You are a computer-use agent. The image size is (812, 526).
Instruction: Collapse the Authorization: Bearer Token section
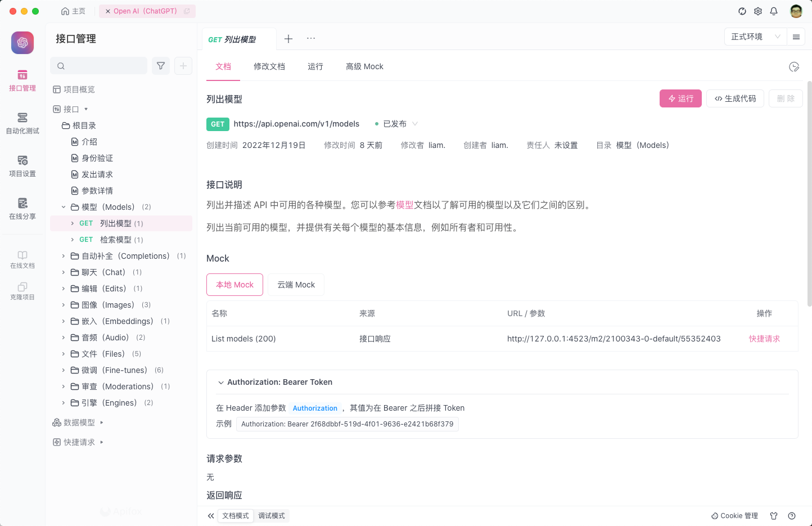point(221,382)
